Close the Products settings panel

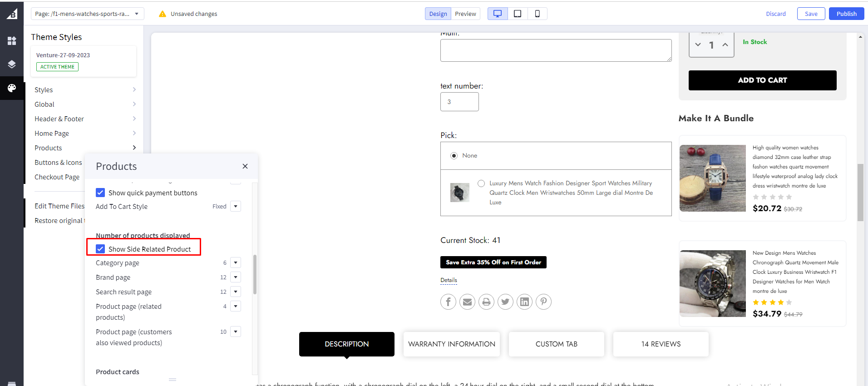point(245,166)
